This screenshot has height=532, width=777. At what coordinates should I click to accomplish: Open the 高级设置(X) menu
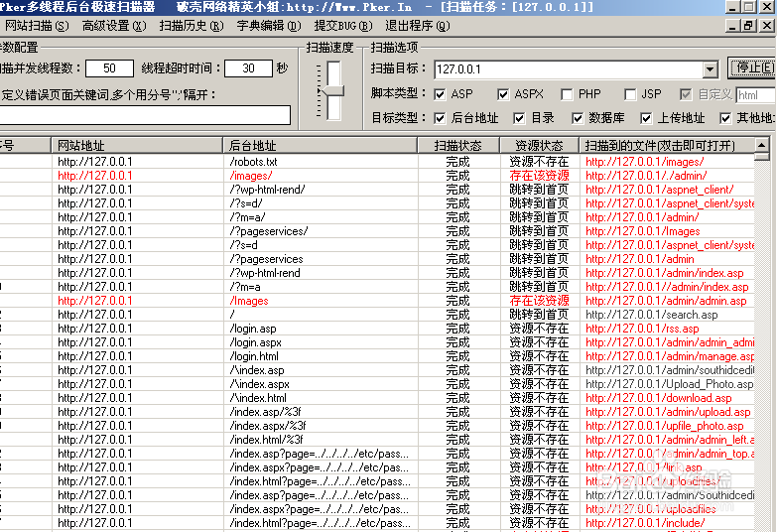click(114, 26)
